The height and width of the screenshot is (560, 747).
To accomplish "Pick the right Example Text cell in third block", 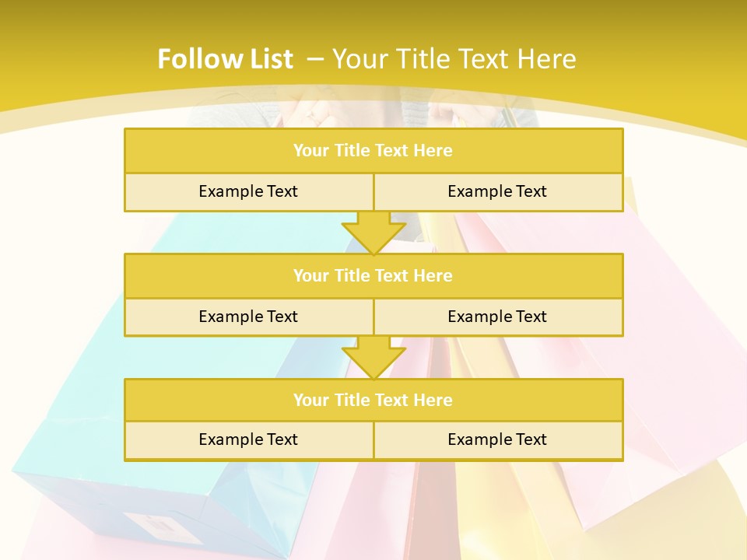I will coord(497,439).
